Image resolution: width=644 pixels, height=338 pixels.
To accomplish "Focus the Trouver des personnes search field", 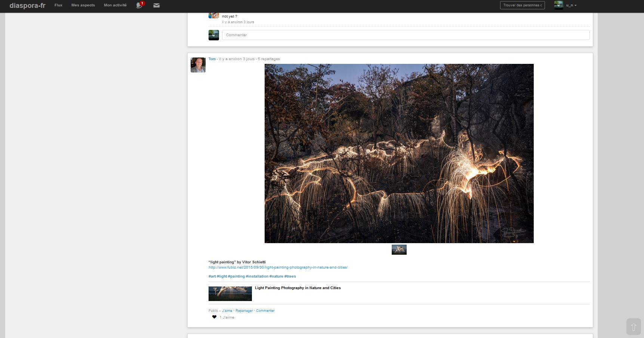I will pyautogui.click(x=522, y=5).
